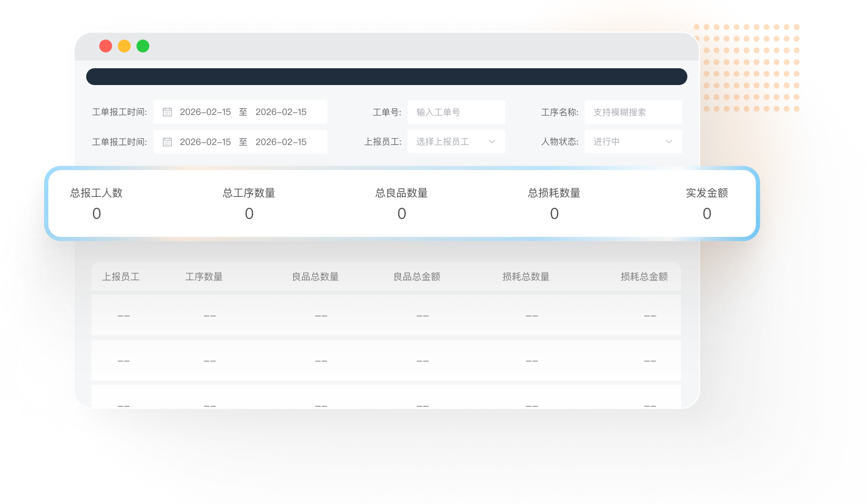866x504 pixels.
Task: Select the start date 2026-02-15 field
Action: coord(205,112)
